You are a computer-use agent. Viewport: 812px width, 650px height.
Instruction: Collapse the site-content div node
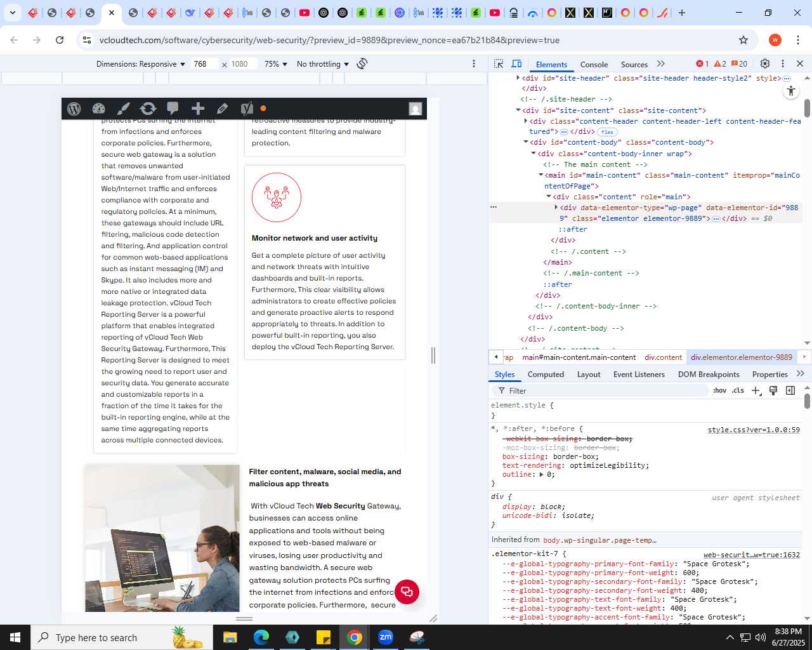pos(518,110)
